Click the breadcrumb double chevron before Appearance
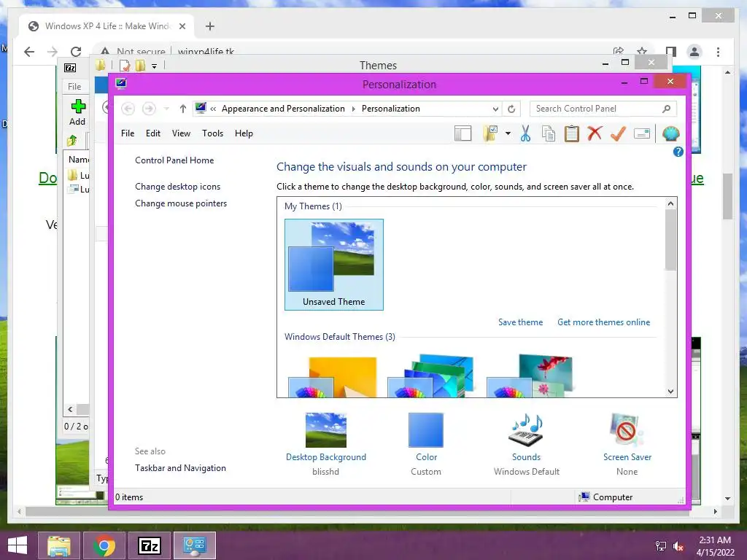This screenshot has height=560, width=747. pyautogui.click(x=213, y=109)
